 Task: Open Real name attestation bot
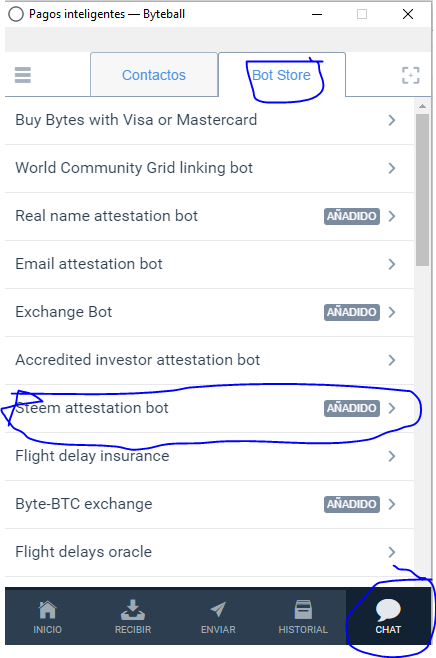click(x=209, y=216)
